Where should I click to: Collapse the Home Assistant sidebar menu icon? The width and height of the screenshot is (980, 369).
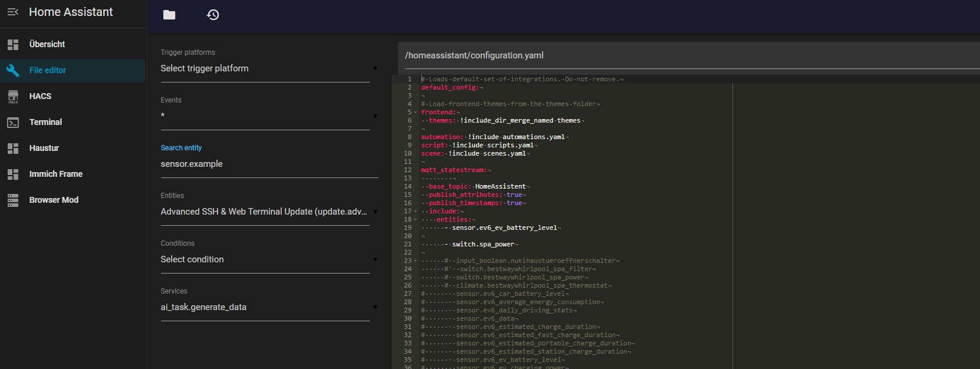pos(13,12)
